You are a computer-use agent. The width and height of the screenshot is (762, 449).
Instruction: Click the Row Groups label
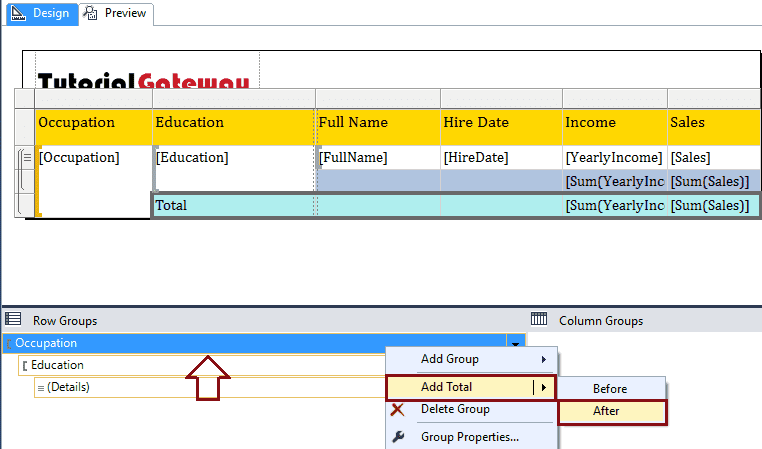click(x=65, y=321)
